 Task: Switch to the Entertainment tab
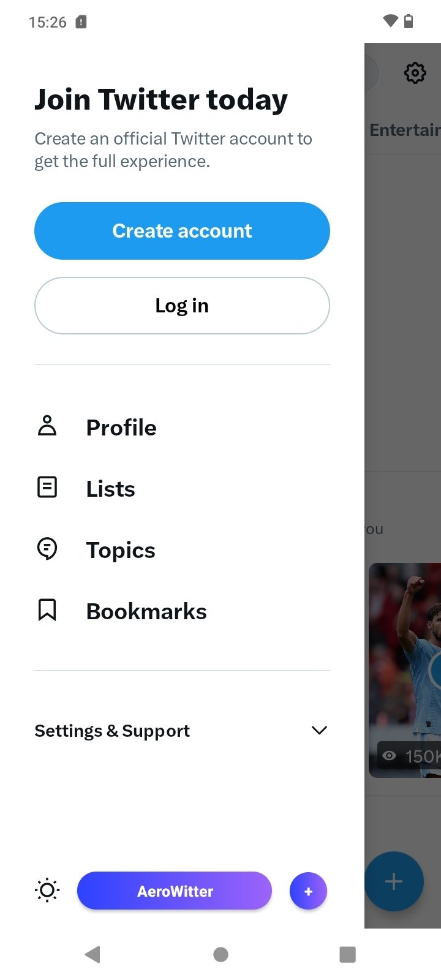(x=405, y=130)
